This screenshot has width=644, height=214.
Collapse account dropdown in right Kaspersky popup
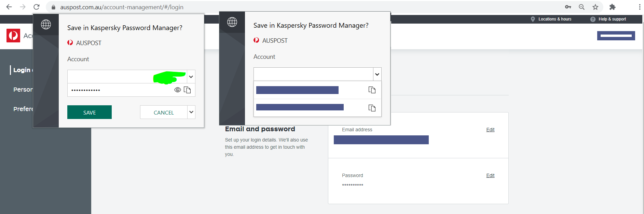pyautogui.click(x=377, y=74)
